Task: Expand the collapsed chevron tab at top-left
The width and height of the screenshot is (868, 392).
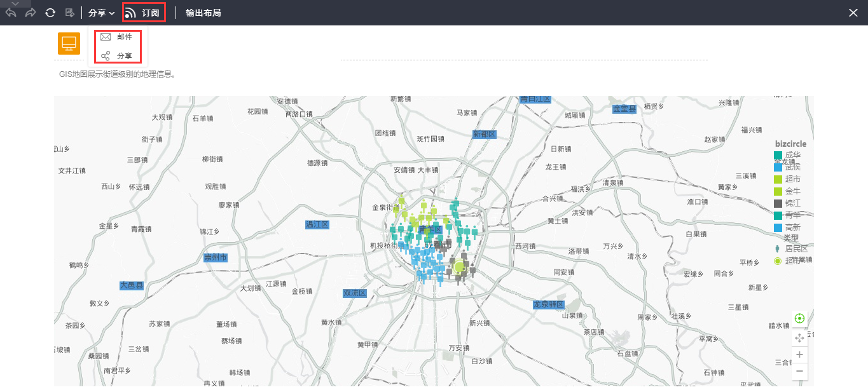Action: 16,4
